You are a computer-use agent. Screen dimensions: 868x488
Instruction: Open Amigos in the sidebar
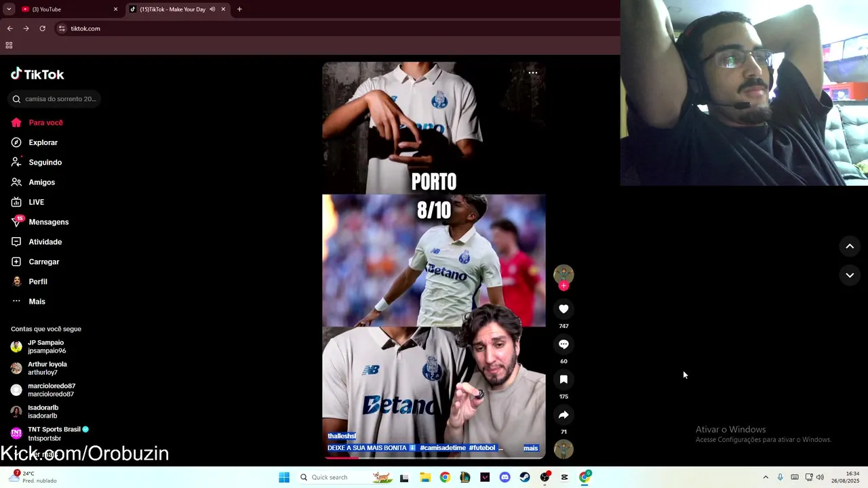(33, 182)
